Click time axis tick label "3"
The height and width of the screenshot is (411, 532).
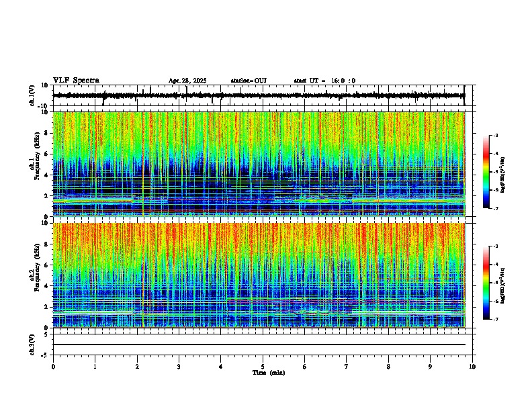[x=179, y=367]
